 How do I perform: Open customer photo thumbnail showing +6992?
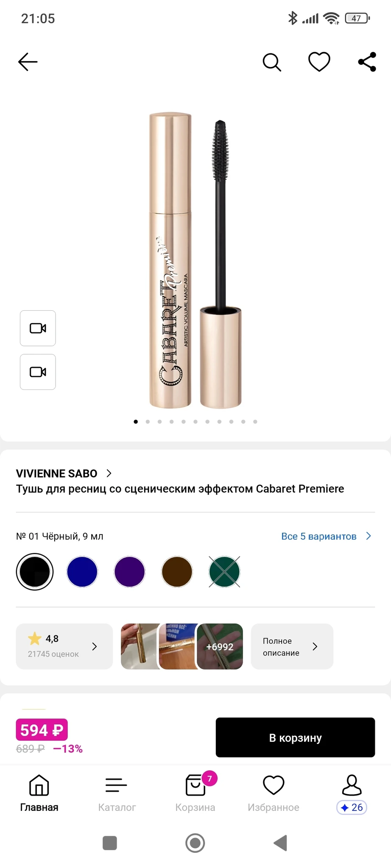[x=220, y=646]
